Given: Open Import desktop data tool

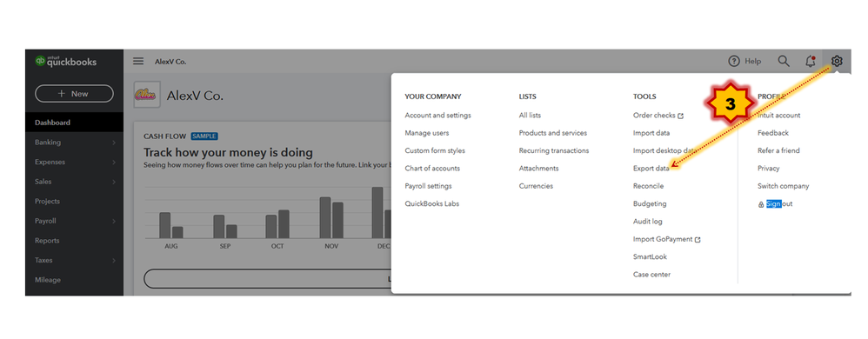Looking at the screenshot, I should point(664,150).
